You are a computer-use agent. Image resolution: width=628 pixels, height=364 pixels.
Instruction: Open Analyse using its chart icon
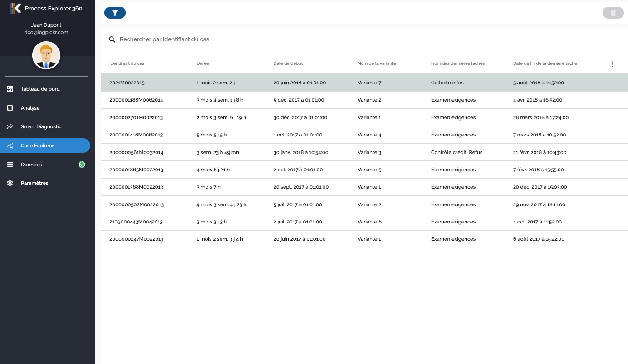point(10,108)
